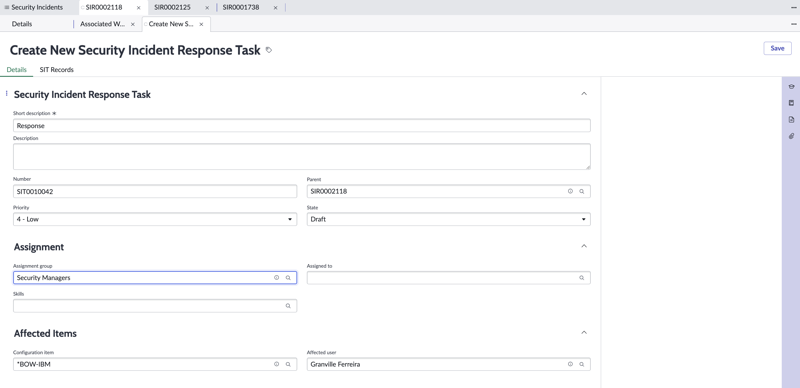This screenshot has height=388, width=800.
Task: Click the section drag handle dots
Action: 7,93
